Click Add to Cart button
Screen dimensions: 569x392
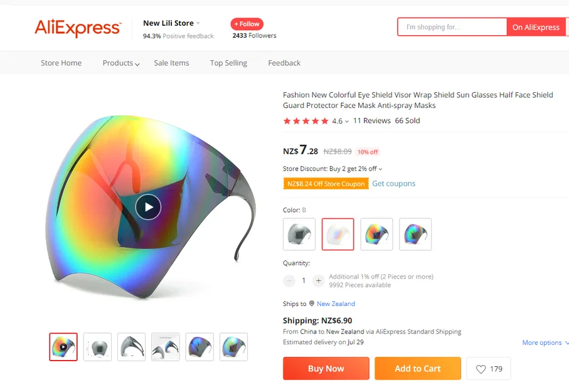point(418,369)
